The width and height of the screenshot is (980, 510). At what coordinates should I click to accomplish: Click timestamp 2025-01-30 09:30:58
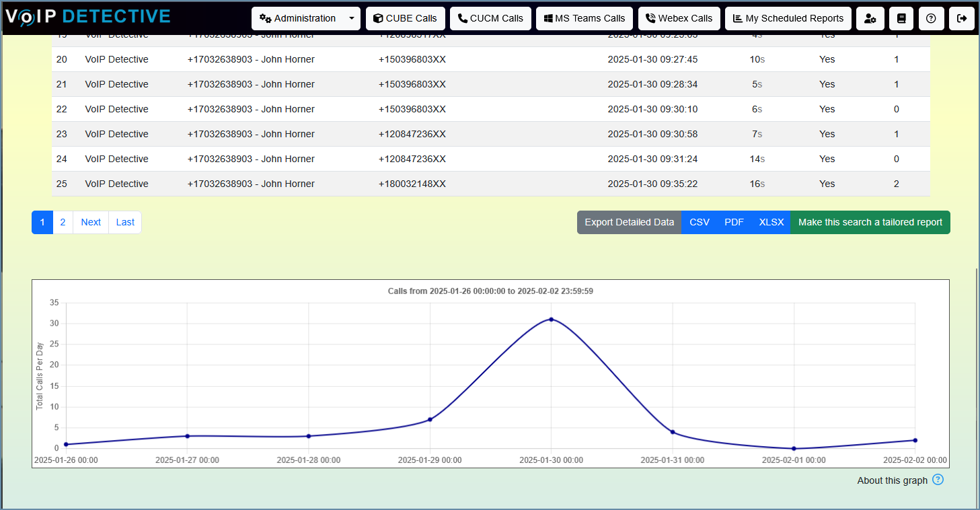[652, 134]
